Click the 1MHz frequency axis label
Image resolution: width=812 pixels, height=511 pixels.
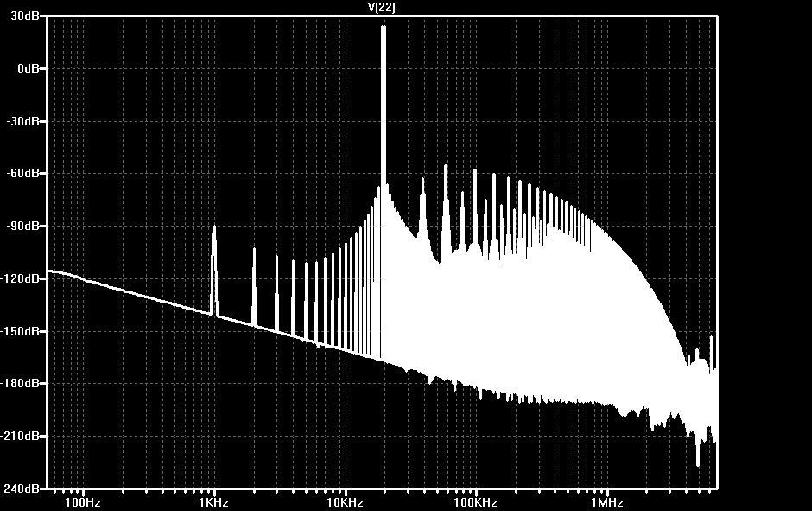coord(606,502)
